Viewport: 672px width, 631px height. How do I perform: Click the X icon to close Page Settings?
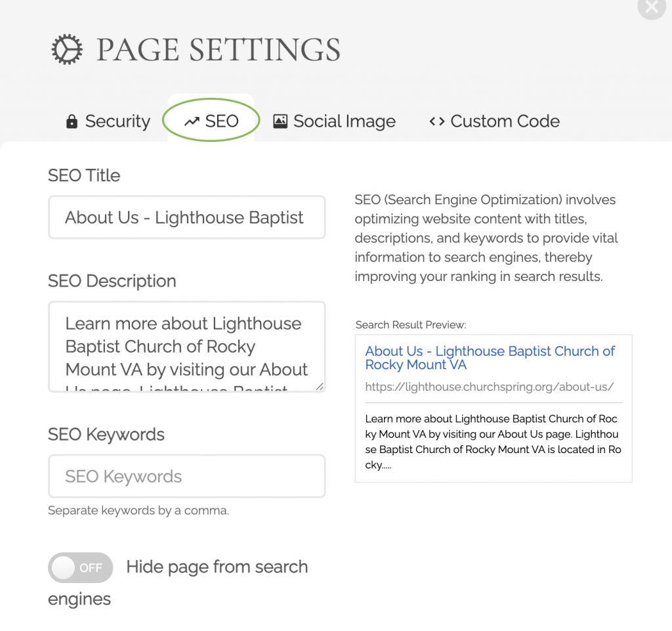(650, 9)
